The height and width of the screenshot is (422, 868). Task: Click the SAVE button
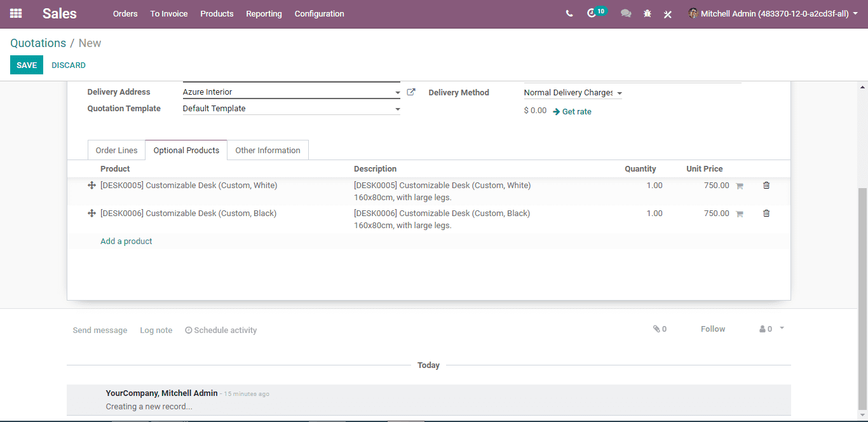coord(27,65)
